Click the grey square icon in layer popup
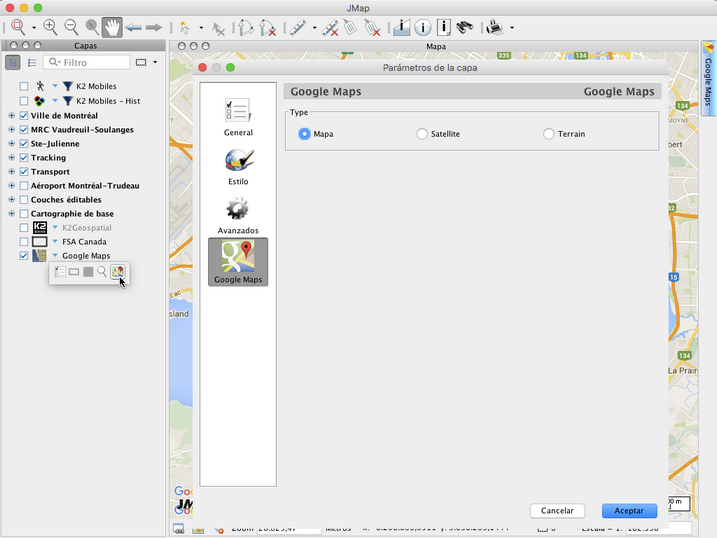The width and height of the screenshot is (717, 538). tap(88, 272)
